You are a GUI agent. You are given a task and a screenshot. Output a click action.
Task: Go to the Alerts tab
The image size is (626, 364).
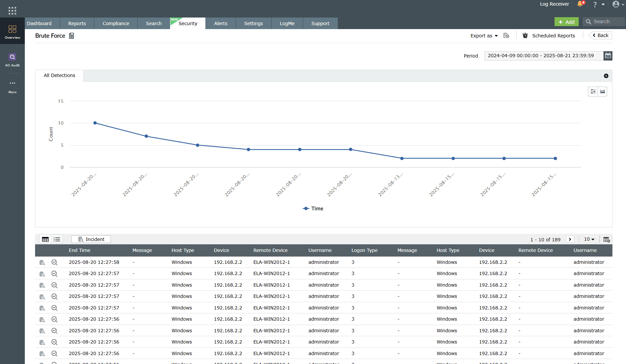click(220, 23)
